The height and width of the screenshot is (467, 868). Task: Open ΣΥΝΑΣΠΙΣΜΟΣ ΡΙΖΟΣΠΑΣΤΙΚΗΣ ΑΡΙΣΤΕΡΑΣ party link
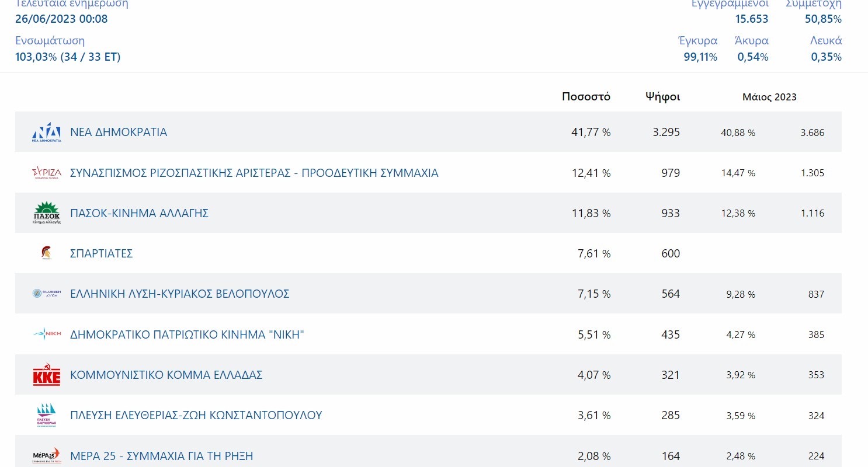click(254, 173)
